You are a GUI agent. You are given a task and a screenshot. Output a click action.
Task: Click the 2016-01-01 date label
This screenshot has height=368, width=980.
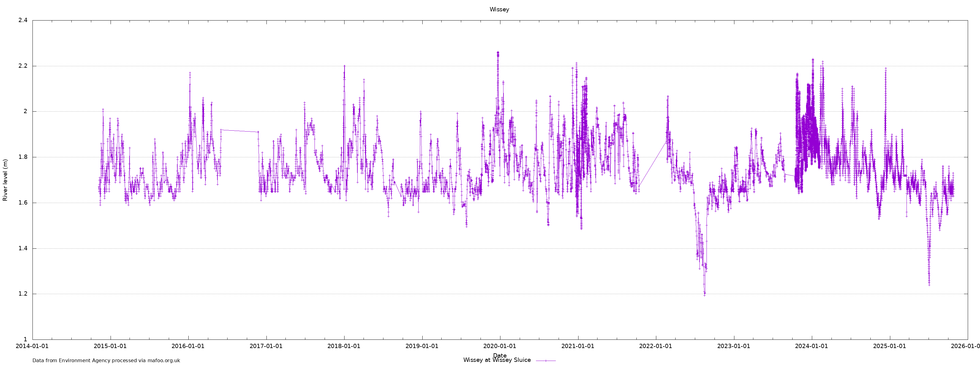pos(188,346)
